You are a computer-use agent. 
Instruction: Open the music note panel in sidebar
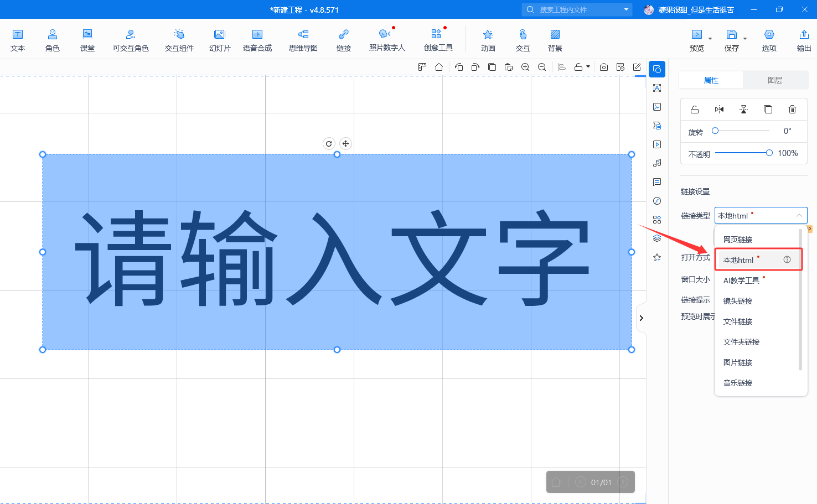[x=657, y=163]
